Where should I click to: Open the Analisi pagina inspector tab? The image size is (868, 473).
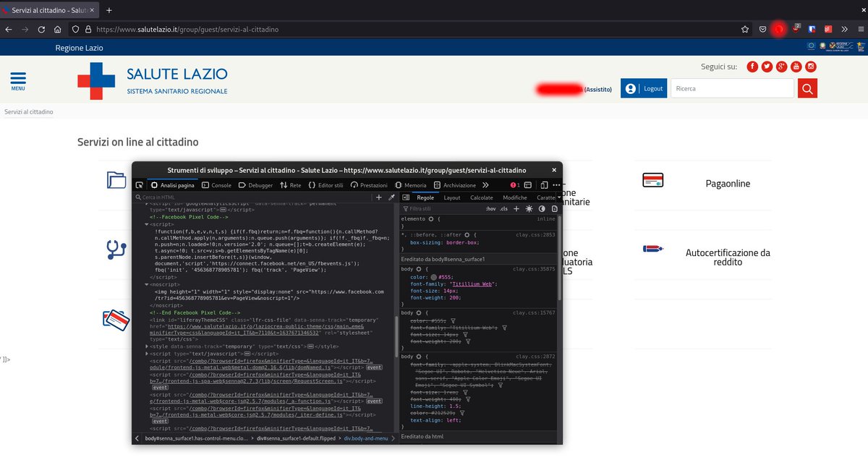(x=172, y=185)
